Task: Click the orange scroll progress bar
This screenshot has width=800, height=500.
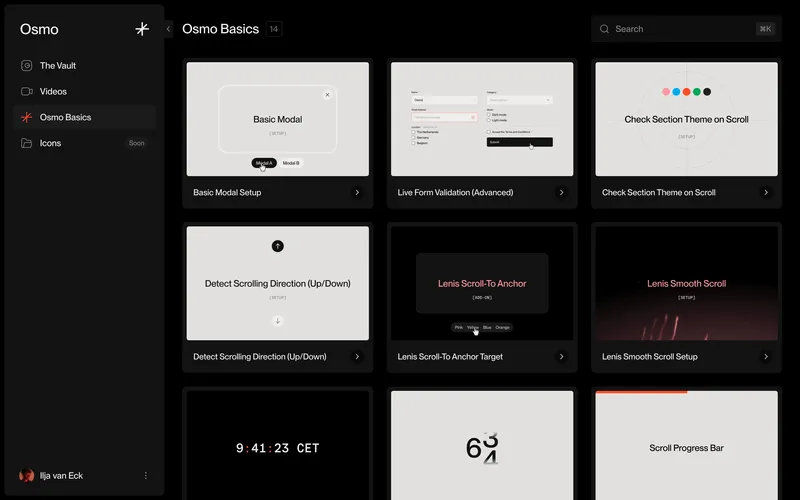Action: point(641,392)
